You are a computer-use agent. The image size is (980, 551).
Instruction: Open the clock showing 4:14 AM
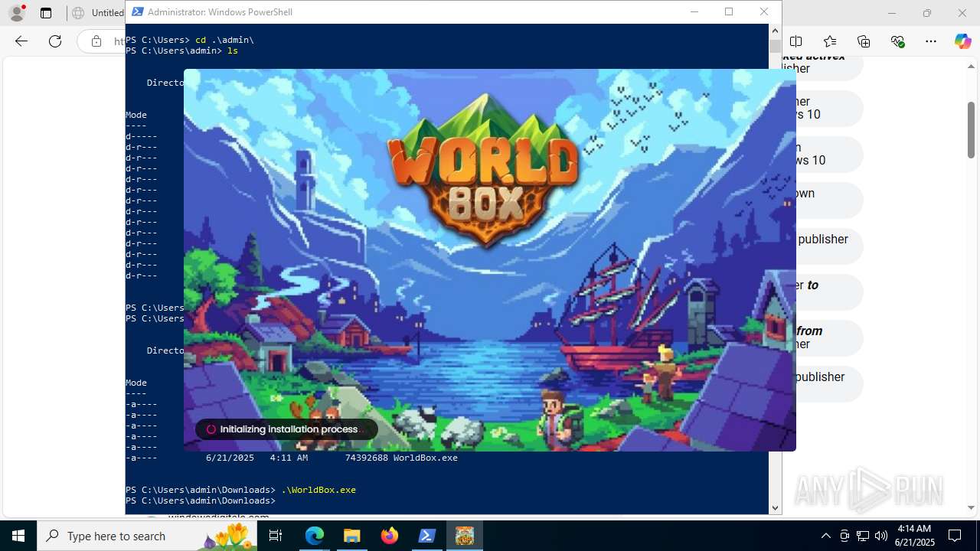914,536
